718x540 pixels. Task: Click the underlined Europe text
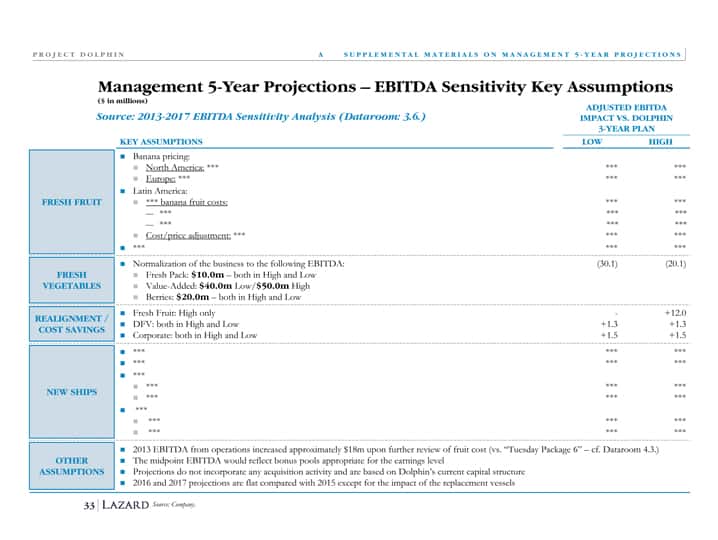[160, 179]
